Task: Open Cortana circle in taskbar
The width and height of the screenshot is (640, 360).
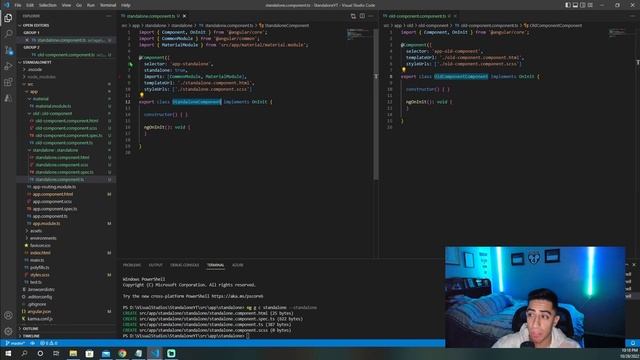Action: point(40,353)
